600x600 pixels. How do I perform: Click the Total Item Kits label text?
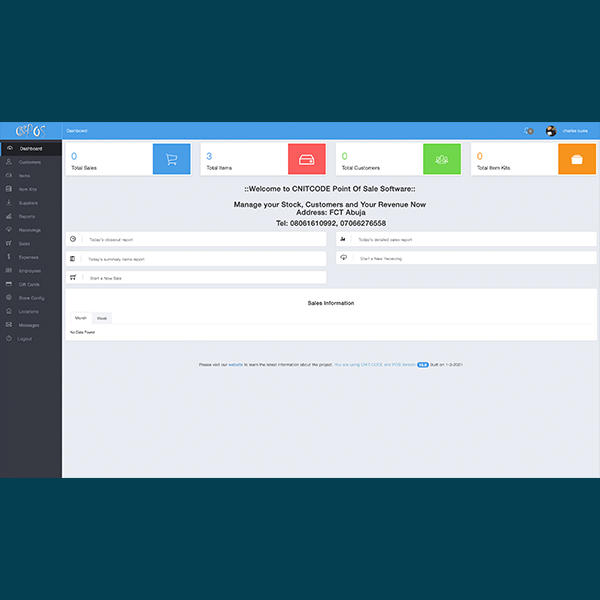click(493, 168)
